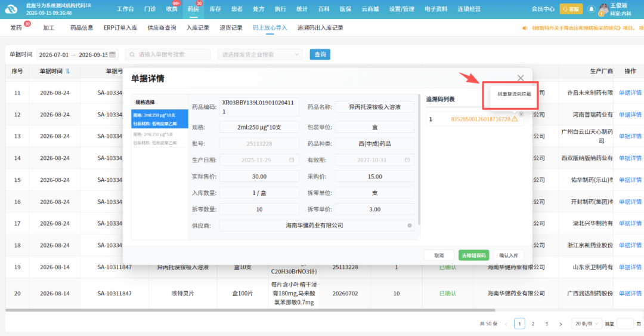Switch to the 发药 tab
Viewport: 644px width, 336px height.
(x=16, y=27)
